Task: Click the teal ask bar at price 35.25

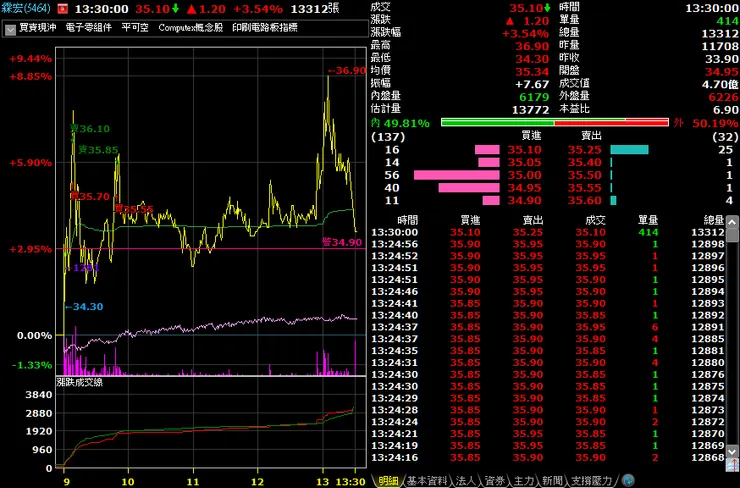Action: (x=629, y=150)
